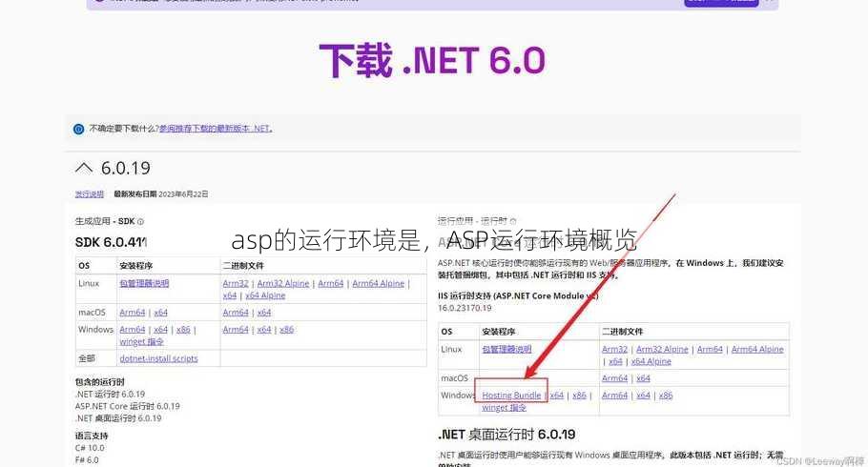Click the .NET 桌面运行时 6.0.19 section heading
The width and height of the screenshot is (868, 467).
tap(506, 435)
